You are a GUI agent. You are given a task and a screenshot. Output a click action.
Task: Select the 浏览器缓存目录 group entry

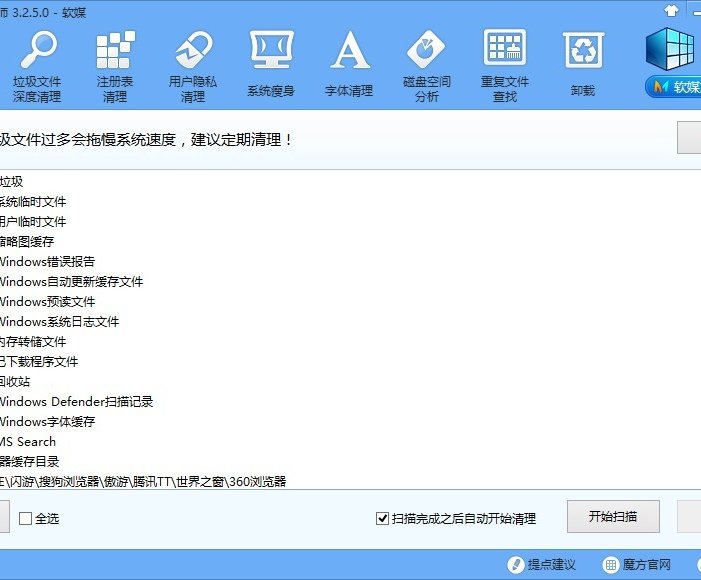(x=30, y=461)
